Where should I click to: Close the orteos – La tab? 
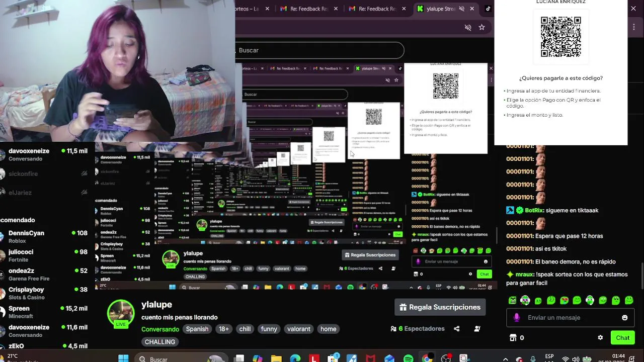coord(267,9)
